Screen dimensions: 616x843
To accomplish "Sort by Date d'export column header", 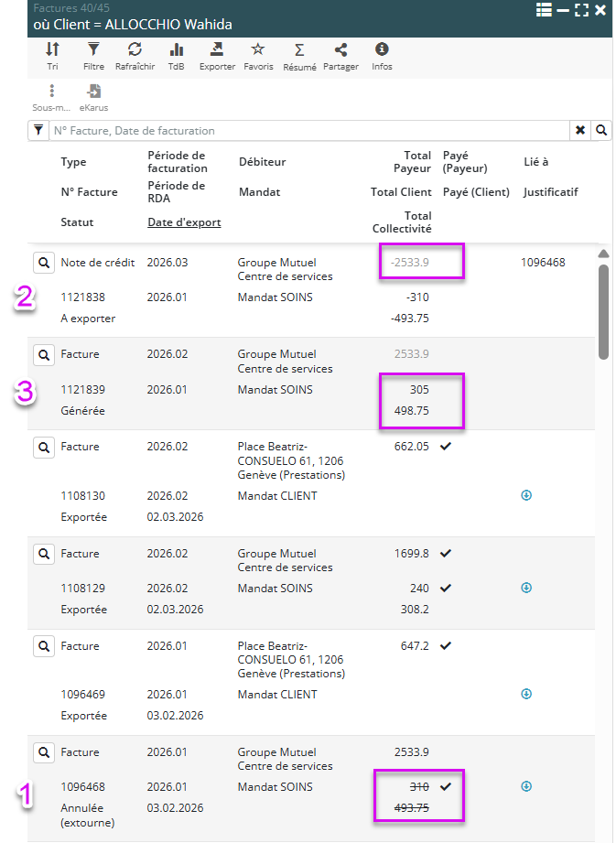I will coord(184,222).
